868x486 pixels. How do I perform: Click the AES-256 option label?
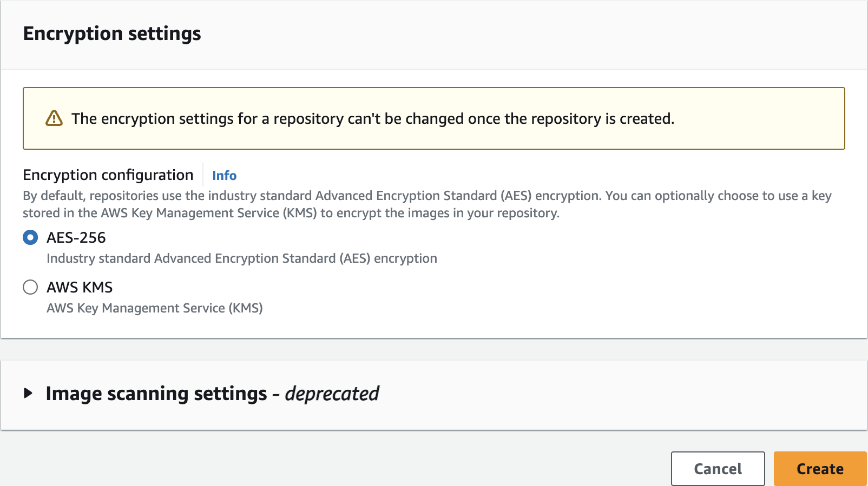76,237
